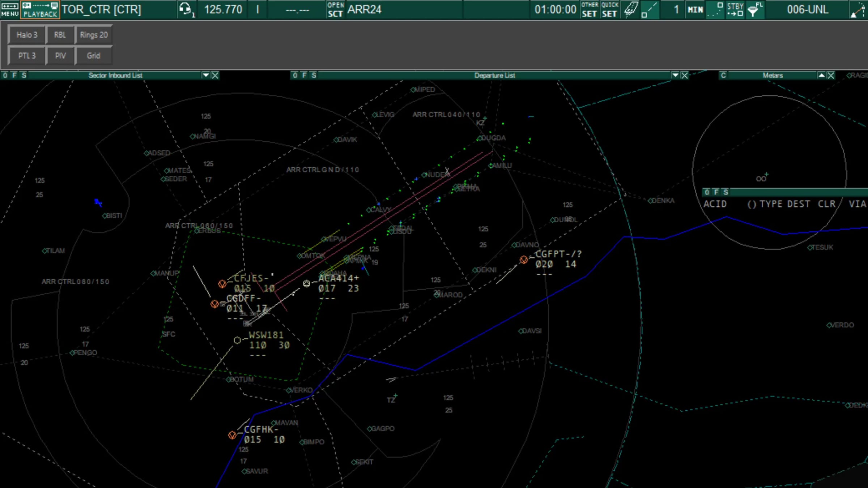Click the O button in Departure List header
The image size is (868, 488).
[x=295, y=75]
